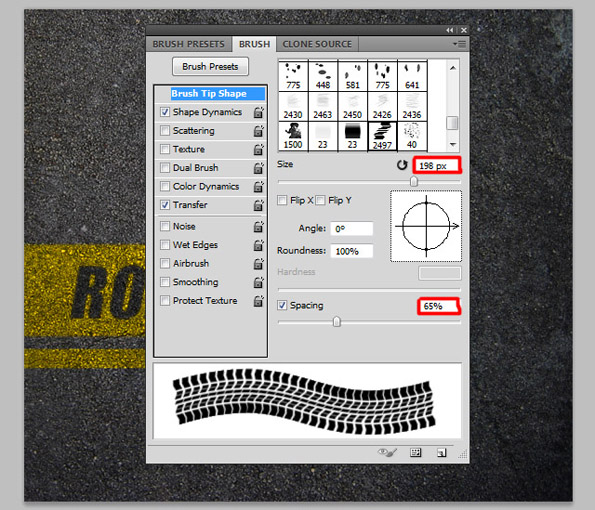Select the 2463 brush tip thumbnail
The height and width of the screenshot is (510, 595).
[323, 106]
